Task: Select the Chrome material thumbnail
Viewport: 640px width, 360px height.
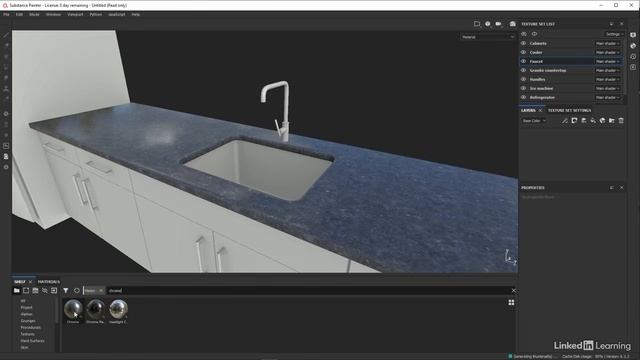Action: pos(73,312)
